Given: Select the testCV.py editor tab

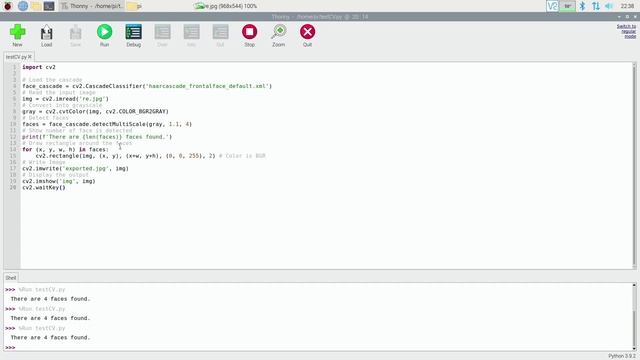Looking at the screenshot, I should (16, 57).
